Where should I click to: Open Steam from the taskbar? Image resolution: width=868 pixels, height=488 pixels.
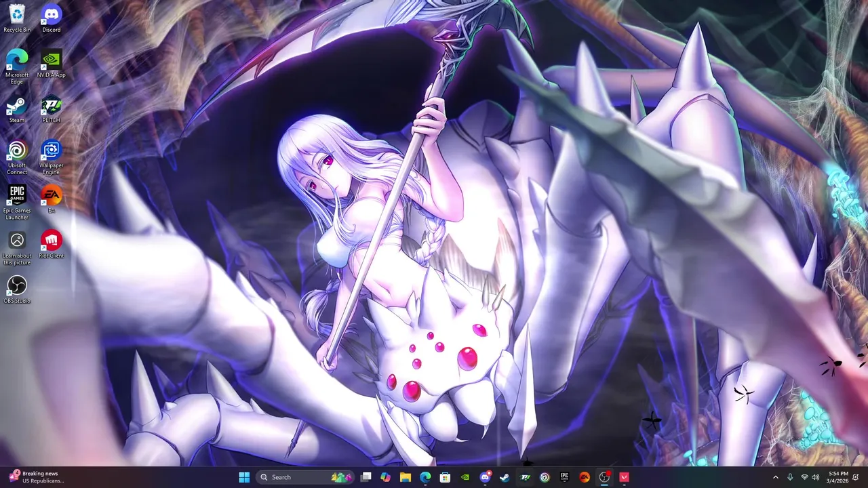tap(505, 477)
